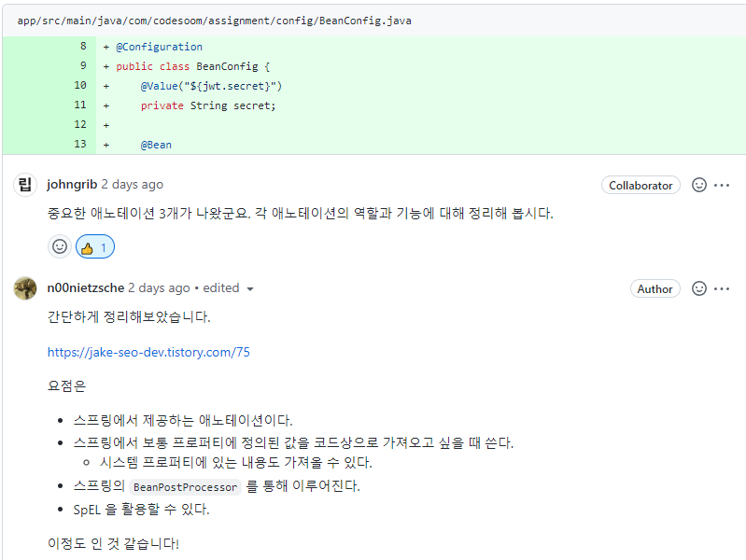This screenshot has height=560, width=746.
Task: Select line number 13 with @Bean
Action: pyautogui.click(x=80, y=145)
